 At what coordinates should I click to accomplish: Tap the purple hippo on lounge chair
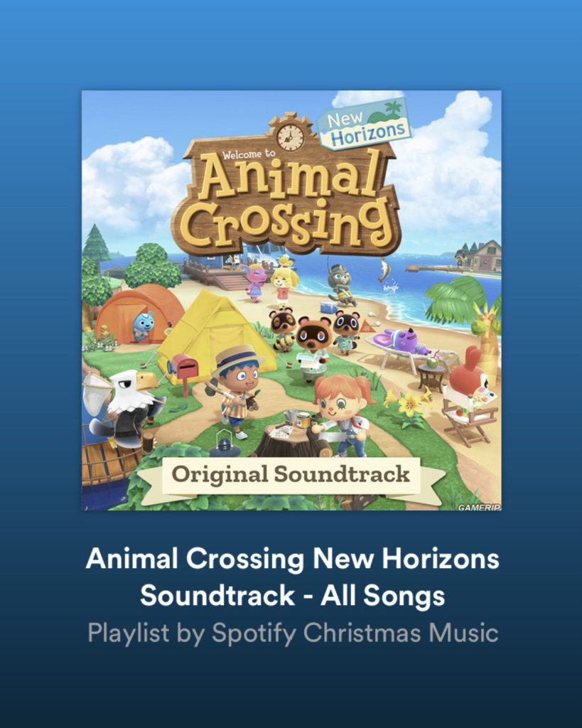[x=401, y=341]
